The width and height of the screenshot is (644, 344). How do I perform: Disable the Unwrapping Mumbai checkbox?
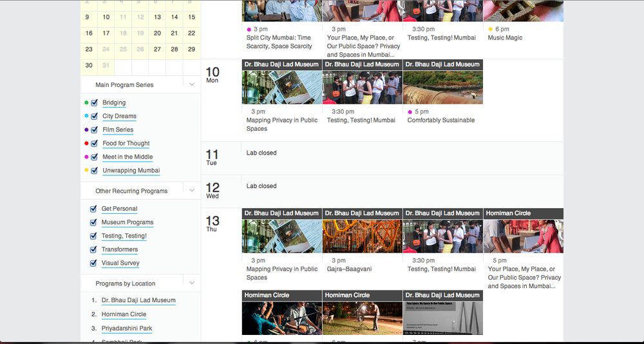[x=94, y=171]
